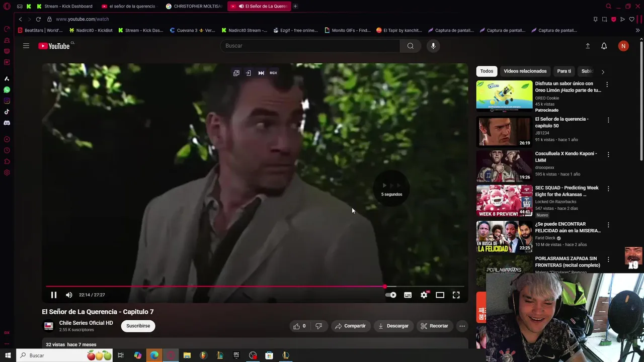Viewport: 644px width, 362px height.
Task: Open the Windows Start menu
Action: [x=8, y=355]
